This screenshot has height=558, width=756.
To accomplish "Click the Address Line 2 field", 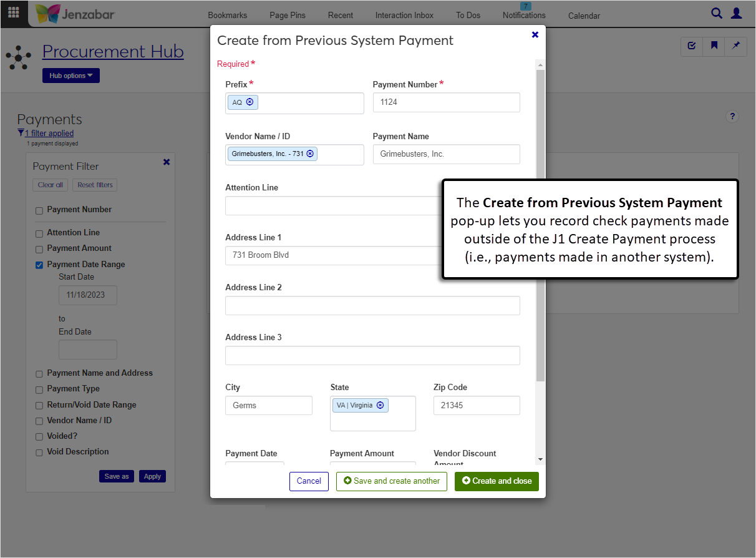I will click(x=372, y=305).
